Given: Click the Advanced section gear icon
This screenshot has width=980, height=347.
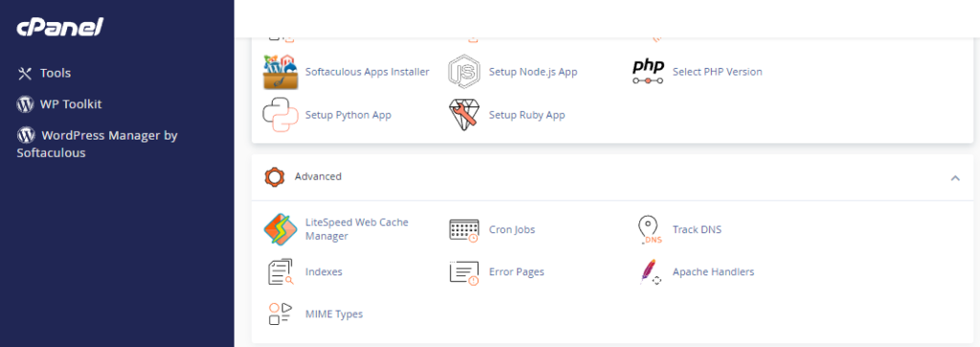Looking at the screenshot, I should [x=275, y=177].
